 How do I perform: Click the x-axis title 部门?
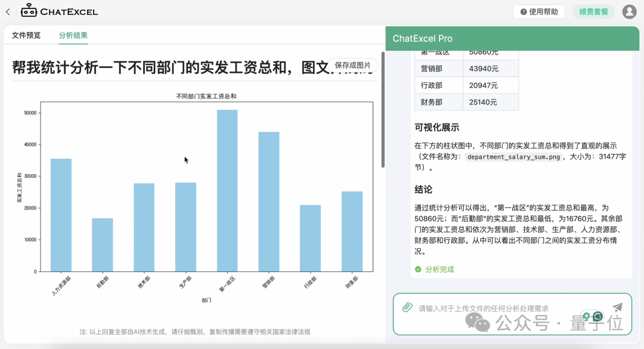206,301
